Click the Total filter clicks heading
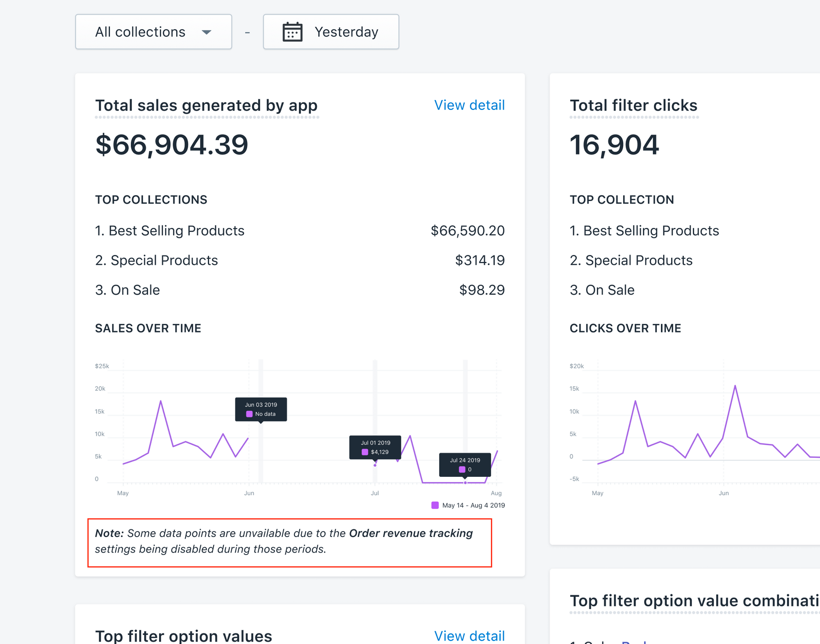 [x=633, y=105]
